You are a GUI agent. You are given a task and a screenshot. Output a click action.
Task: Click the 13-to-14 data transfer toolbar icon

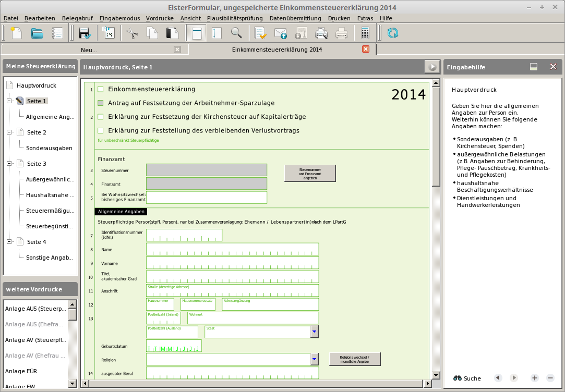pyautogui.click(x=108, y=32)
